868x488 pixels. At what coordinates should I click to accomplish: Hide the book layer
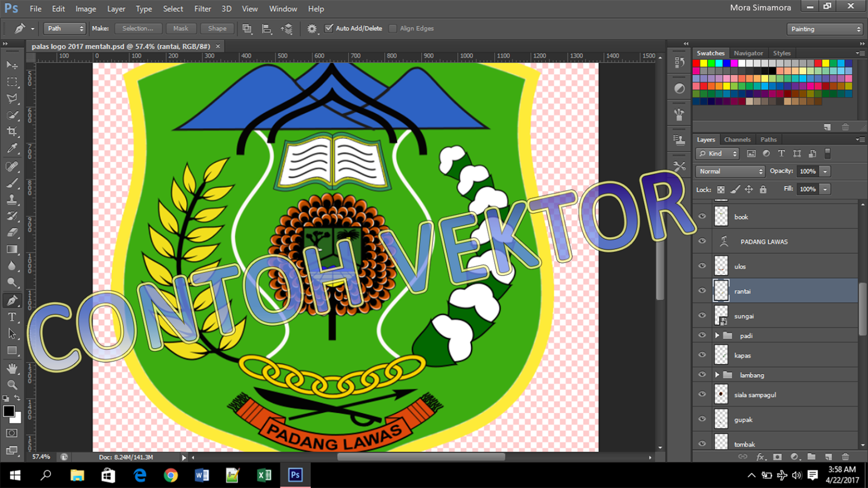(702, 216)
